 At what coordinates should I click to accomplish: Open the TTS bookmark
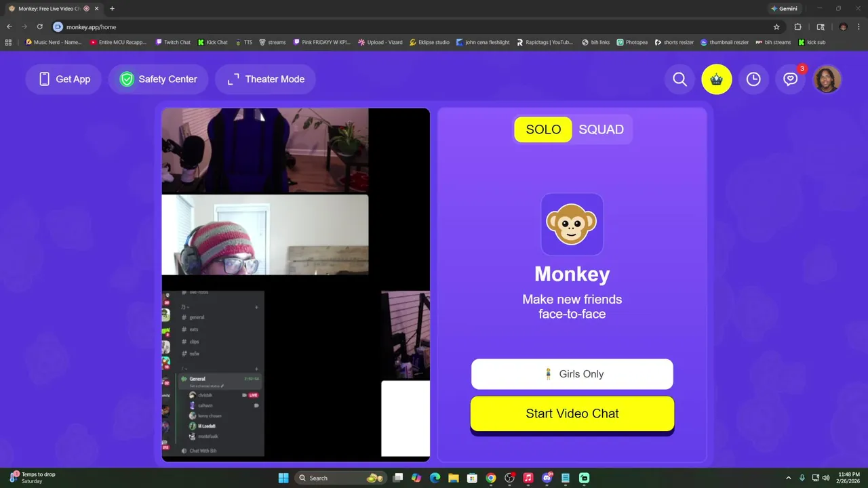[244, 42]
